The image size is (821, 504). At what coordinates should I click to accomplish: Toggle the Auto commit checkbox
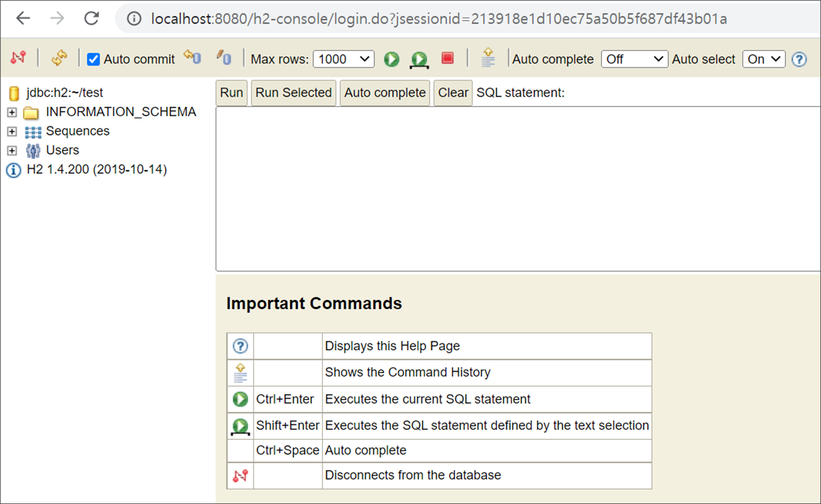coord(93,59)
